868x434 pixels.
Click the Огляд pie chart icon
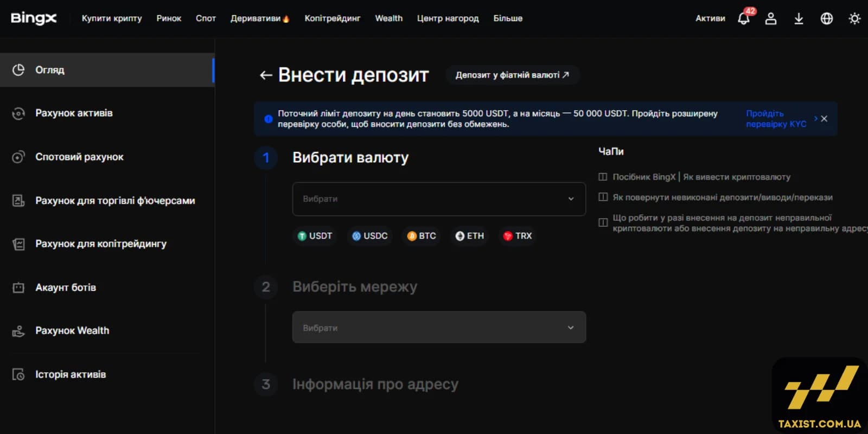18,70
